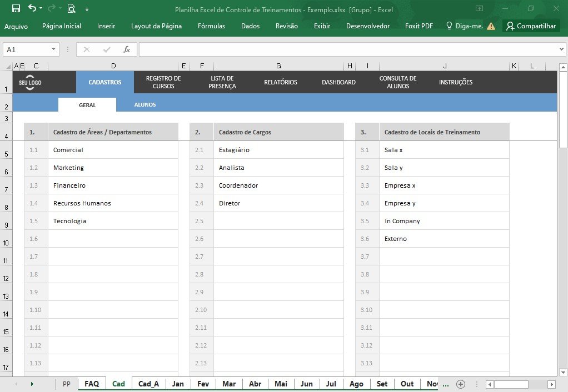Open the CADASTROS navigation button
The width and height of the screenshot is (568, 392).
105,82
